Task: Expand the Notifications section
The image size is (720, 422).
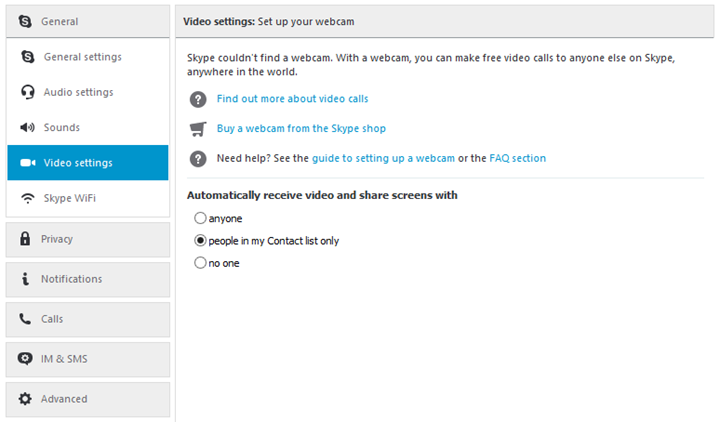Action: coord(88,279)
